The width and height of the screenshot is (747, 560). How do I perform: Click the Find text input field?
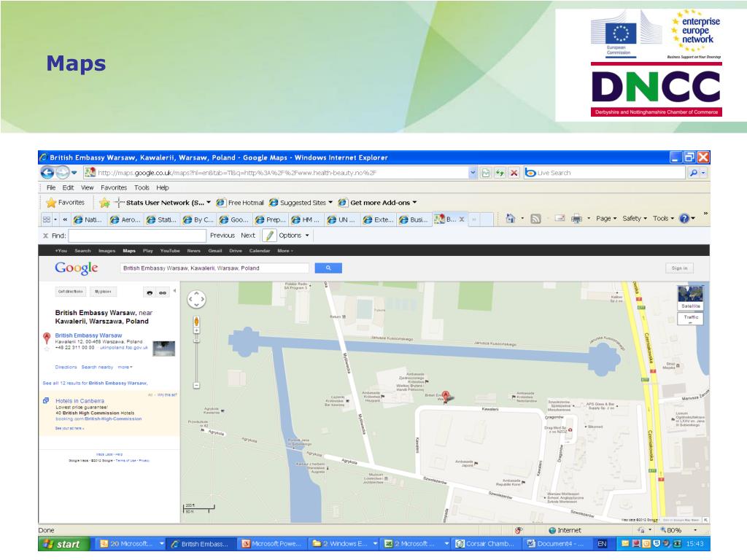(137, 236)
